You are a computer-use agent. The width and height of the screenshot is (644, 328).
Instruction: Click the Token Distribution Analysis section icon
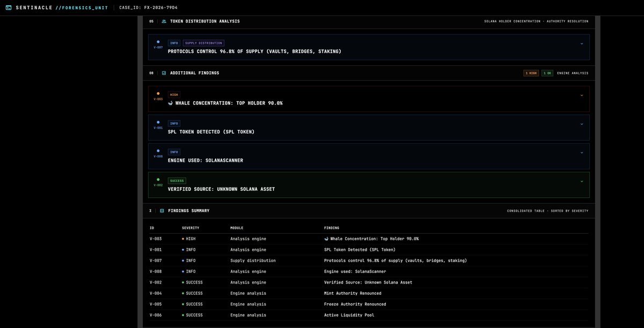click(x=164, y=21)
